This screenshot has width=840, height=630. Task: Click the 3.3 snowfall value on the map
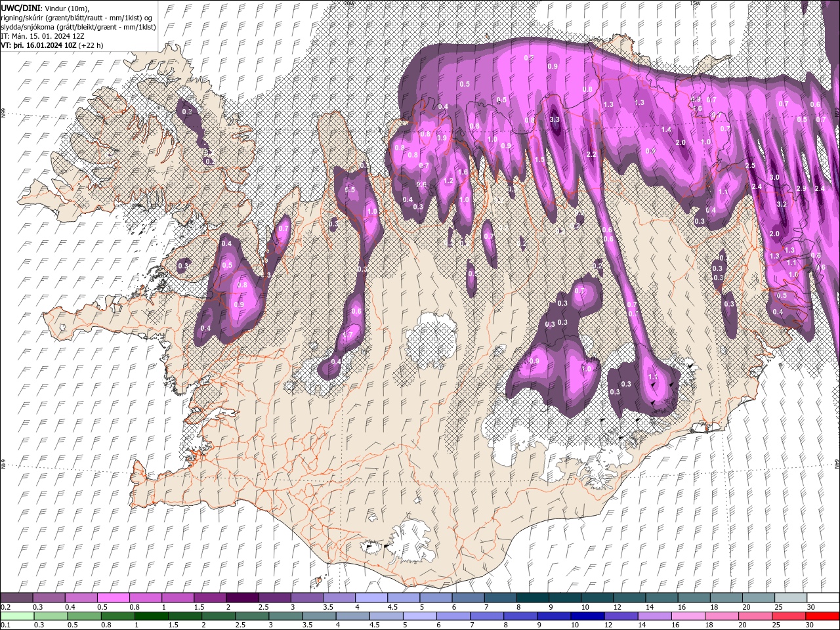point(555,120)
